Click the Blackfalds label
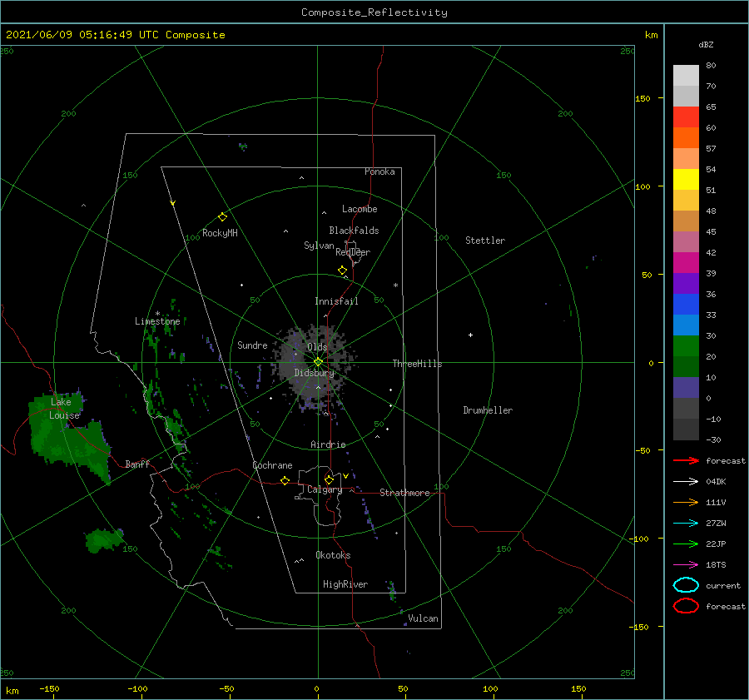This screenshot has width=749, height=700. 354,231
